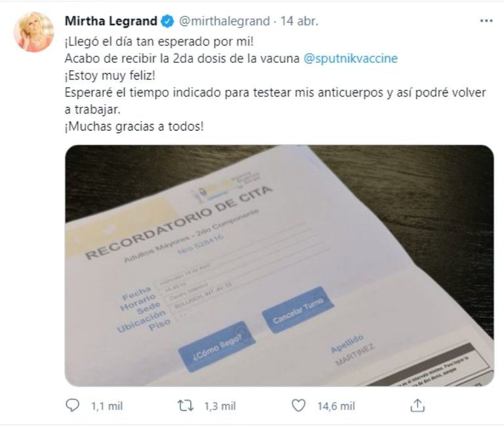Click the Mirtha Legrand display name
This screenshot has height=427, width=504.
[x=112, y=21]
